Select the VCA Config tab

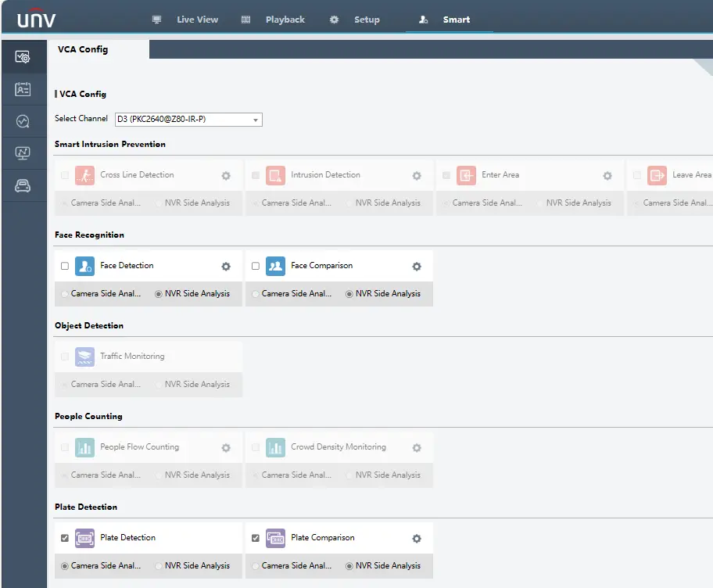[83, 49]
